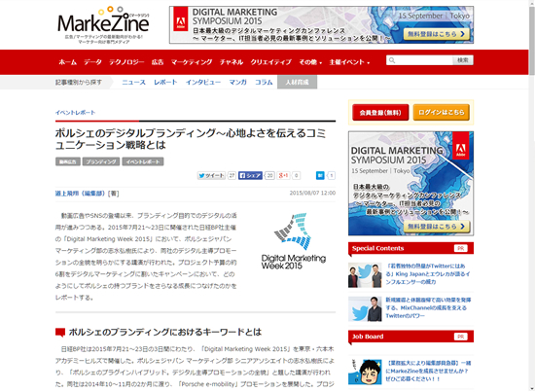This screenshot has height=392, width=535.
Task: Click the vertical page scrollbar
Action: [x=531, y=196]
